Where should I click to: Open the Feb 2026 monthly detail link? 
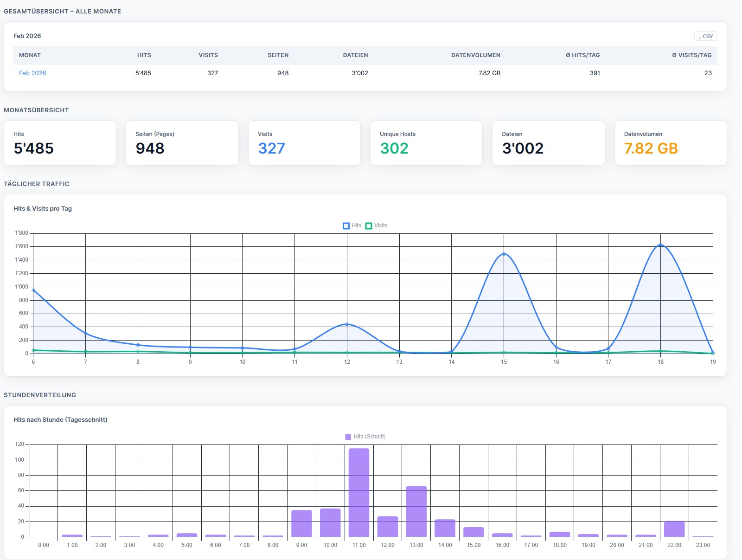click(x=32, y=73)
